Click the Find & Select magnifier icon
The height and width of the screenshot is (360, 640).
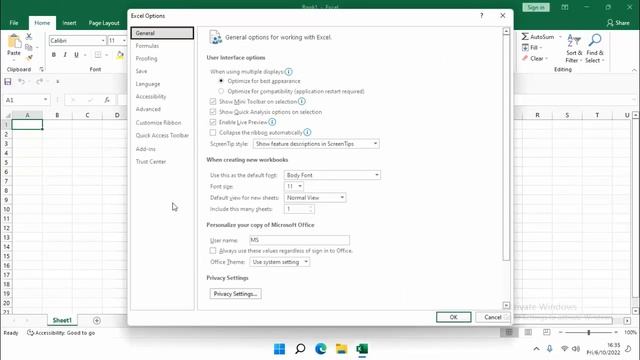pyautogui.click(x=595, y=40)
